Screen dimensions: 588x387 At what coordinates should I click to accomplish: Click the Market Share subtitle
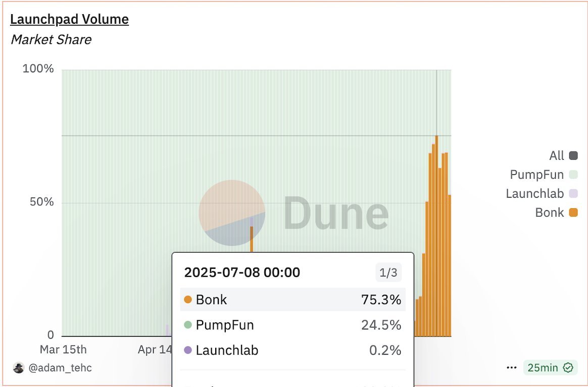click(51, 39)
